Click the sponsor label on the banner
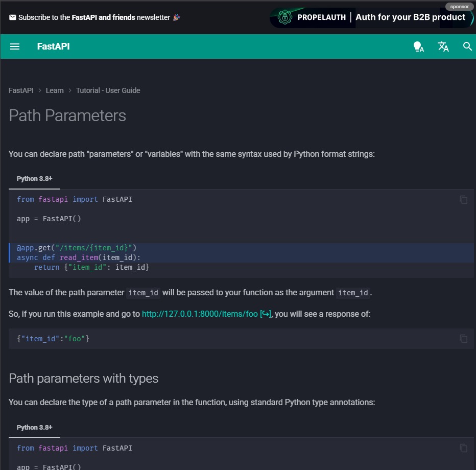476x470 pixels. [459, 7]
